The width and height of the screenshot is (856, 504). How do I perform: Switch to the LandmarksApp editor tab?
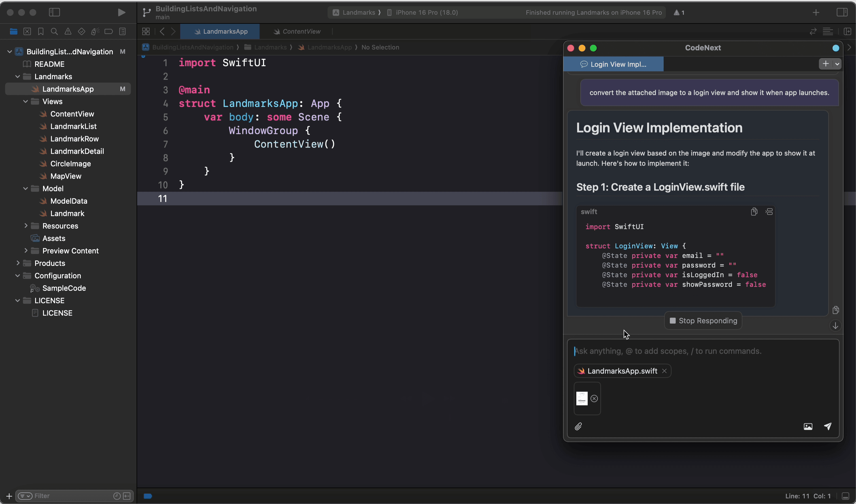tap(220, 32)
